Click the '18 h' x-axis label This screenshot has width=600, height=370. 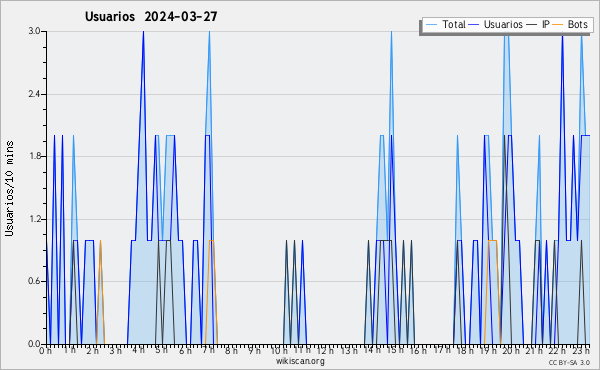465,350
